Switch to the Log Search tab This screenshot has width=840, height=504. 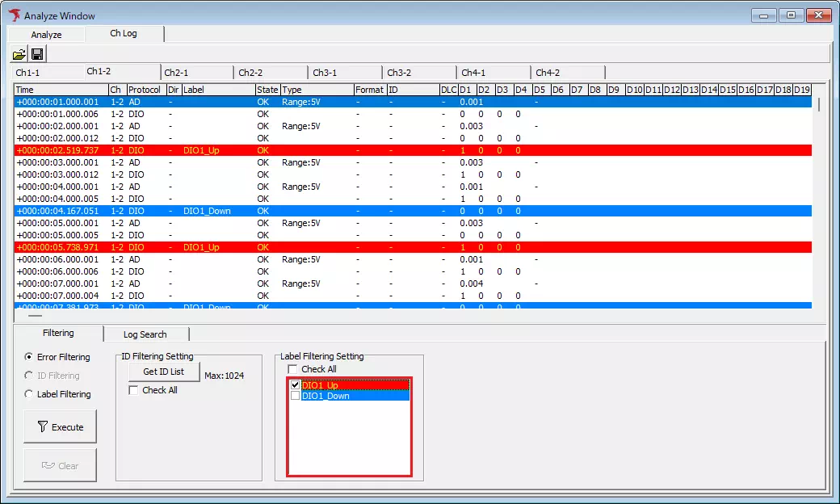pos(146,334)
